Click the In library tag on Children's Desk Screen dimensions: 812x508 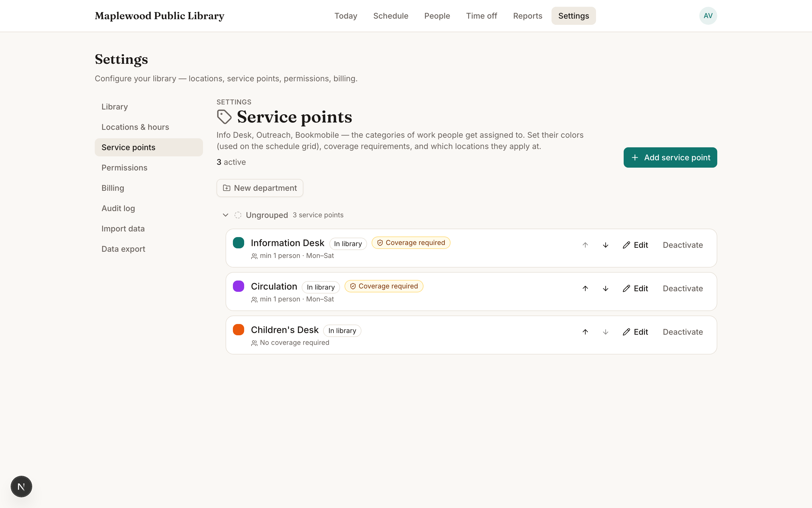[342, 330]
